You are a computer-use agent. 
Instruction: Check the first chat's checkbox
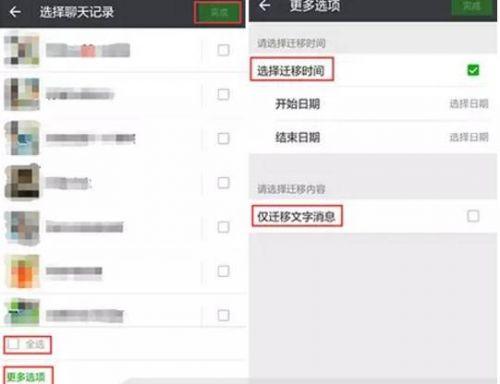(x=223, y=50)
